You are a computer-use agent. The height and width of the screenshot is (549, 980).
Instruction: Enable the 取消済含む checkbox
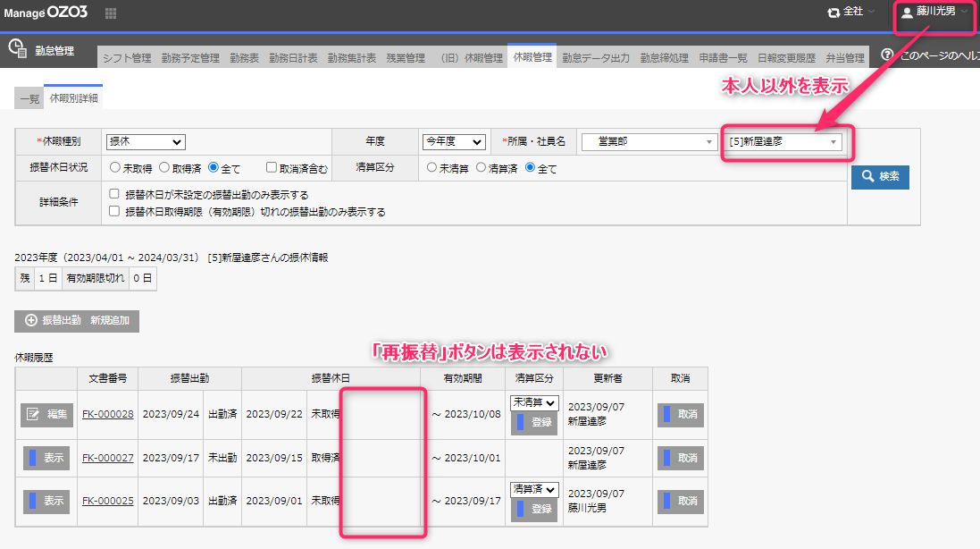(272, 167)
